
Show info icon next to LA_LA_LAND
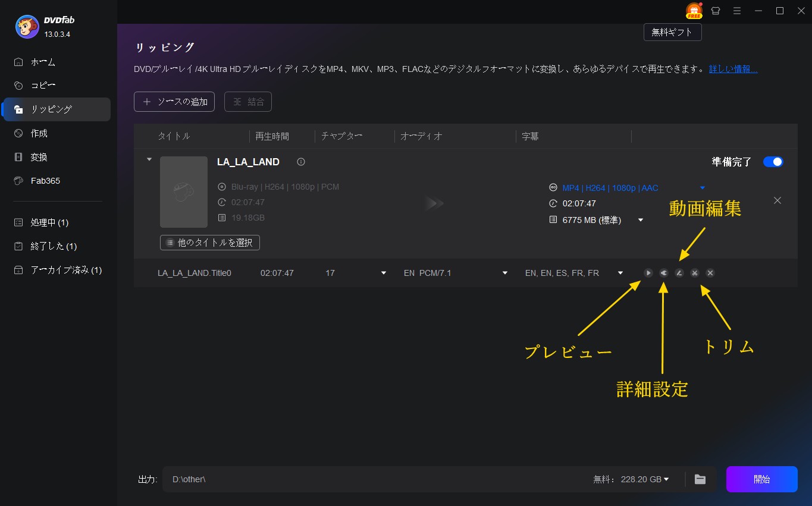[x=301, y=162]
